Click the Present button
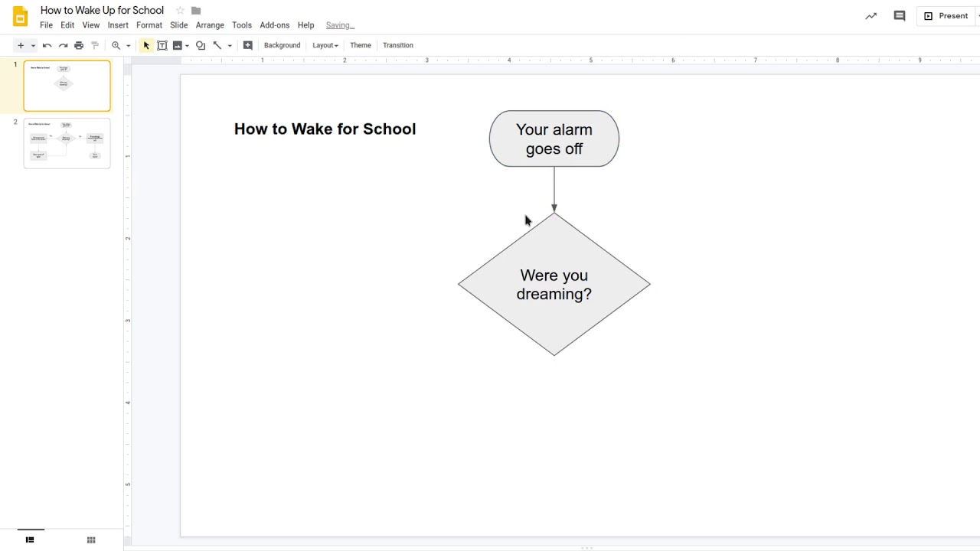980x551 pixels. click(x=946, y=16)
